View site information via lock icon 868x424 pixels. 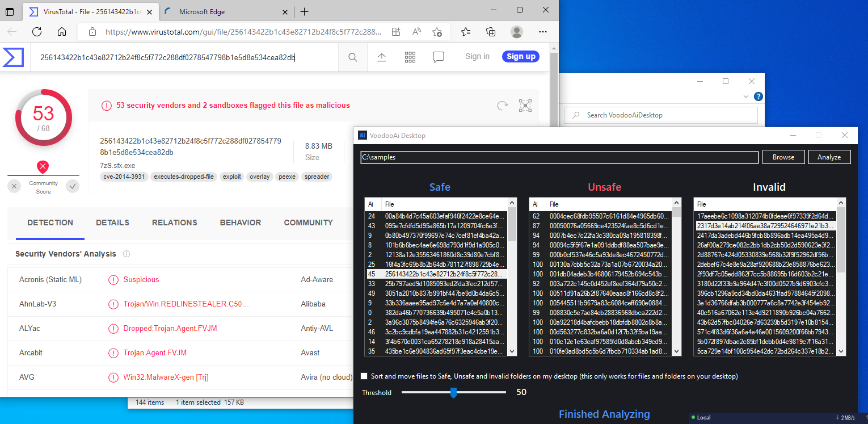[x=92, y=32]
